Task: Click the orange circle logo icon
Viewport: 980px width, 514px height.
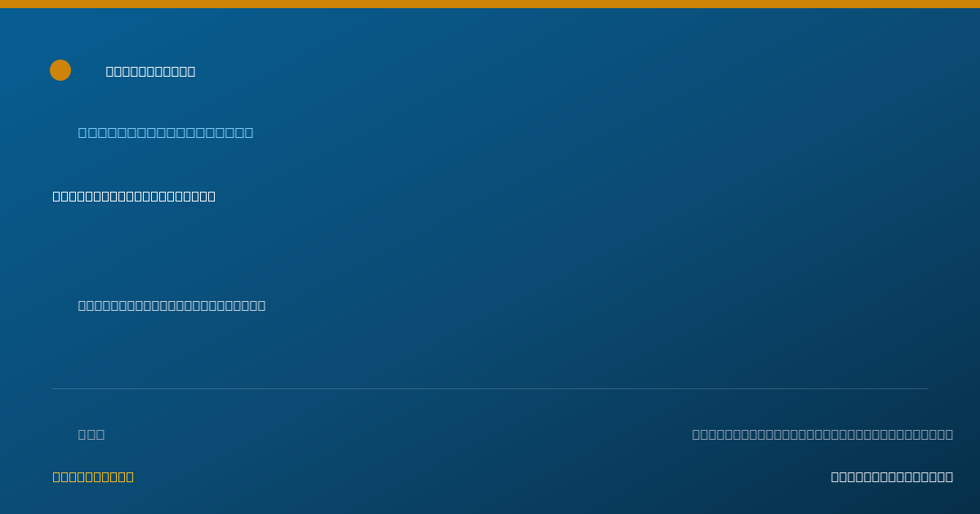Action: 60,70
